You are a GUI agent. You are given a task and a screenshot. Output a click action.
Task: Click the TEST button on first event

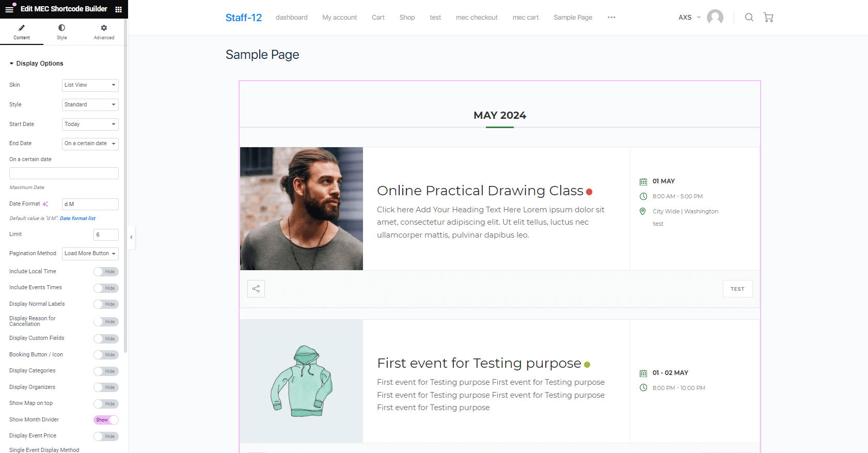click(x=737, y=289)
